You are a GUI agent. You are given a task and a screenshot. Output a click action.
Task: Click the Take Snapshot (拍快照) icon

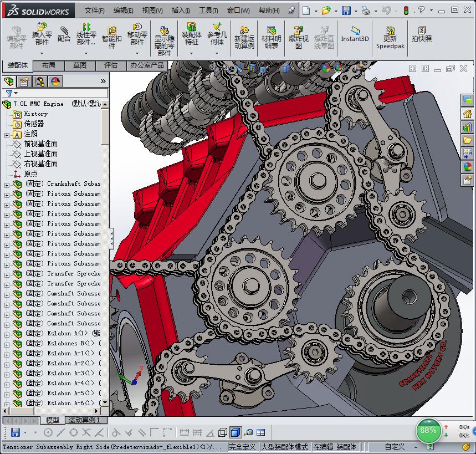tap(422, 34)
